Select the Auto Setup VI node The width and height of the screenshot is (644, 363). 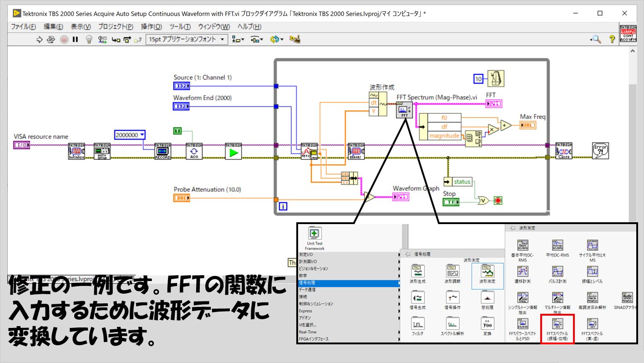102,151
